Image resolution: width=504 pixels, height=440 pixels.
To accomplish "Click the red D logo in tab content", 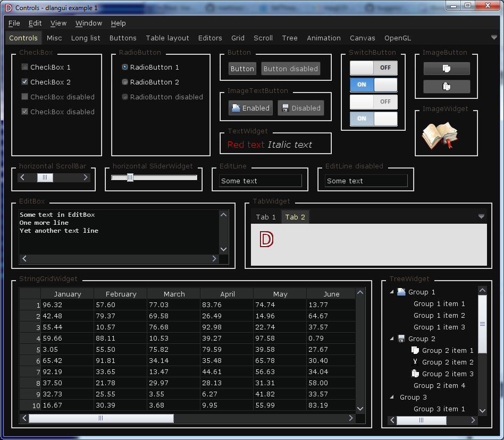I will click(x=266, y=239).
